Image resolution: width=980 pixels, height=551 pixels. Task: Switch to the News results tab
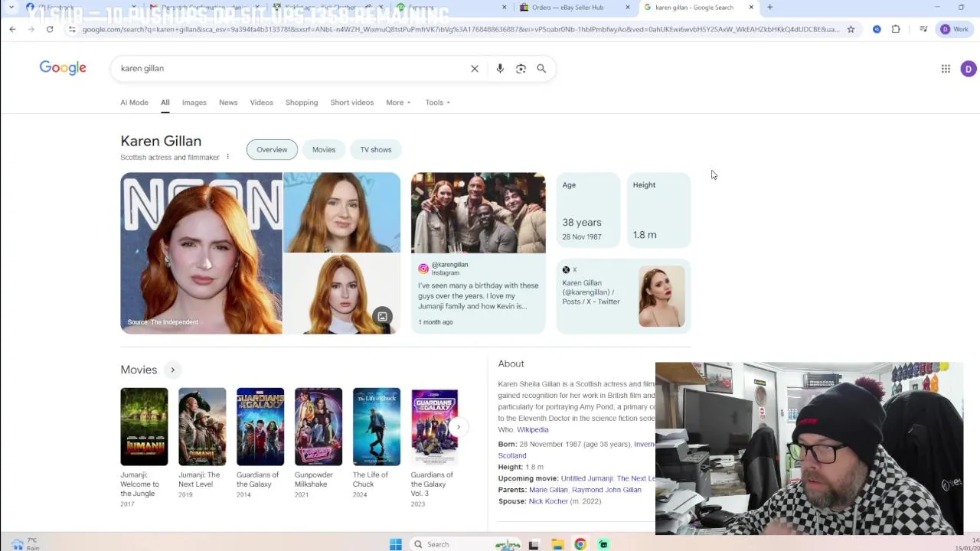click(x=228, y=103)
